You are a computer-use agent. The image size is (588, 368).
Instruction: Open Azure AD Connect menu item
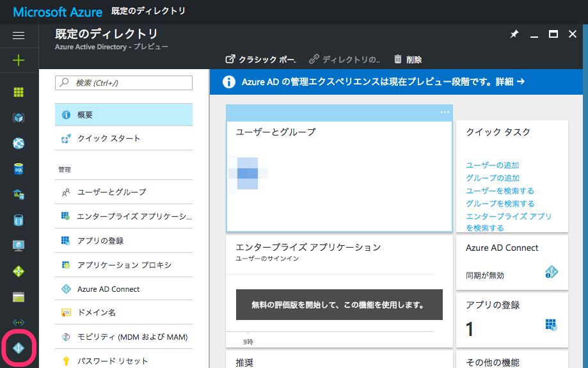[x=123, y=289]
